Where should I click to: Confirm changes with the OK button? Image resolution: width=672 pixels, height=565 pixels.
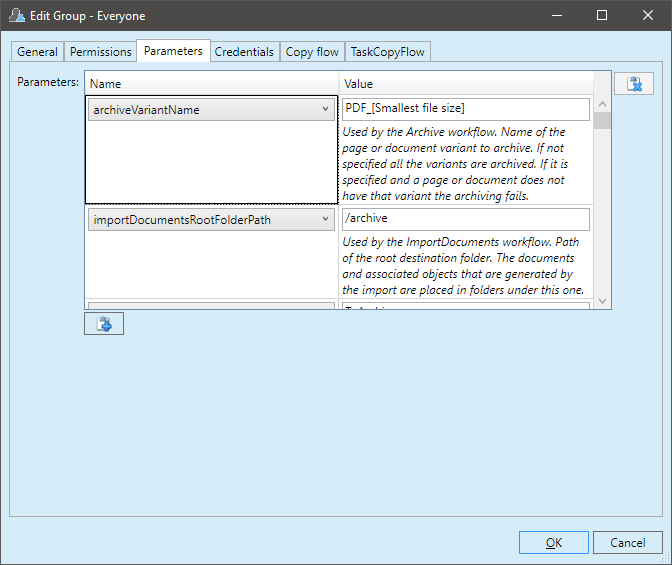click(x=554, y=543)
